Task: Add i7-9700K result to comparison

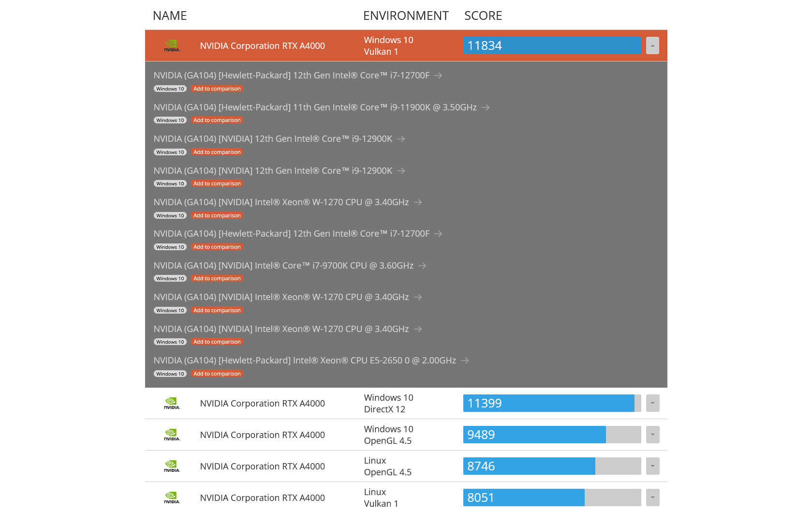Action: coord(217,279)
